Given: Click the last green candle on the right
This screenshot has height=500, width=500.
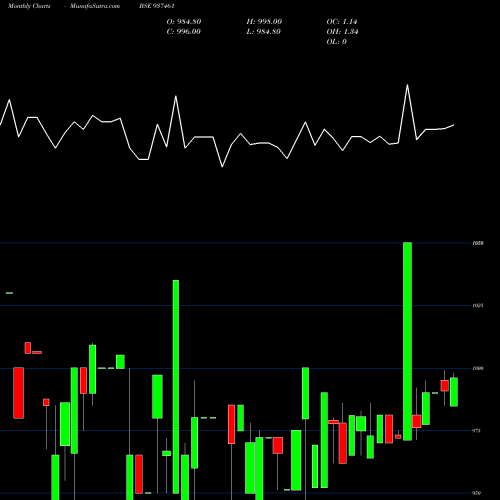Looking at the screenshot, I should [x=454, y=392].
